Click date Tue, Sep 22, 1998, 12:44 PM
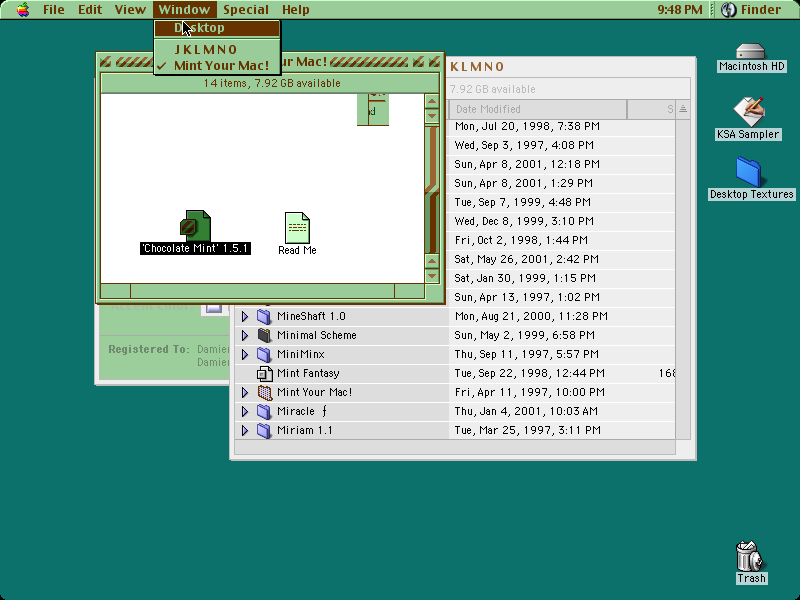 point(530,373)
